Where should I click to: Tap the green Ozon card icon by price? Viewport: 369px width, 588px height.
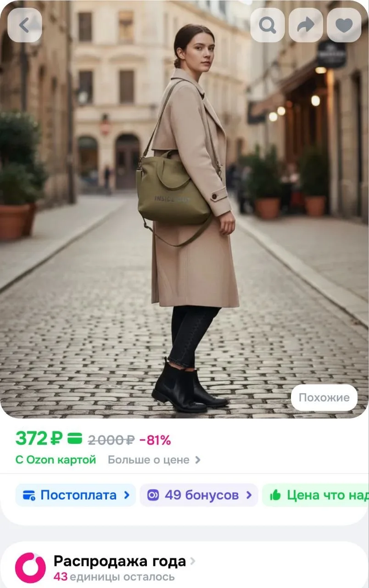[x=74, y=439]
